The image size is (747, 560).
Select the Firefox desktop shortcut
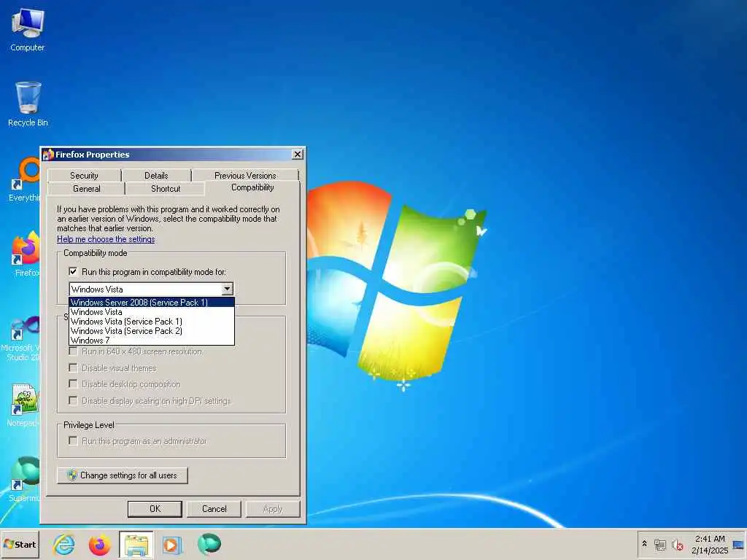tap(26, 254)
